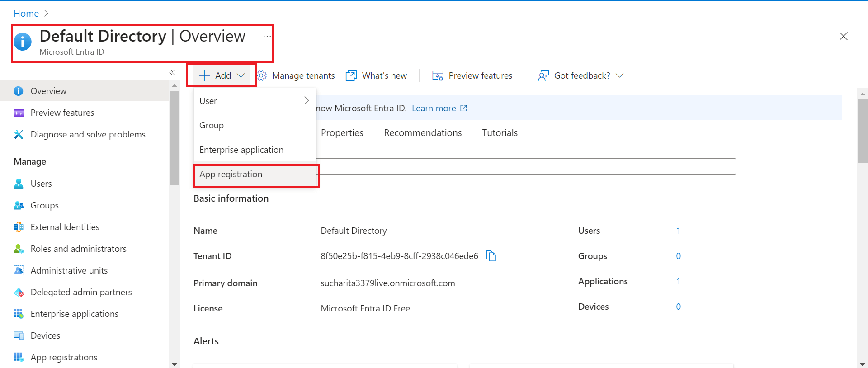Screen dimensions: 868x368
Task: Click the Preview features toolbar icon
Action: pos(438,75)
